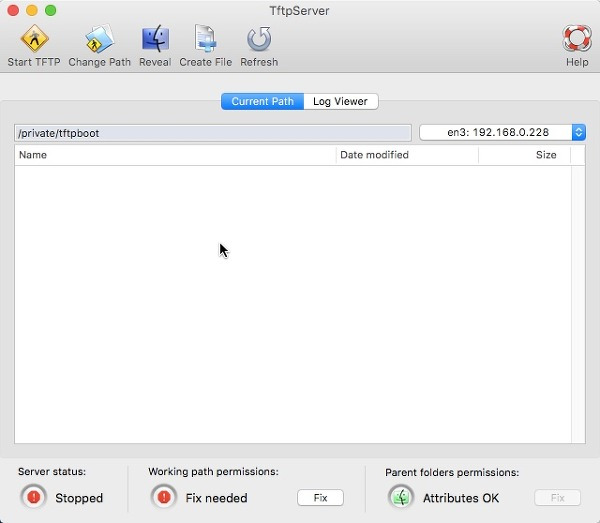The height and width of the screenshot is (523, 600).
Task: Refresh the file listing
Action: (x=259, y=46)
